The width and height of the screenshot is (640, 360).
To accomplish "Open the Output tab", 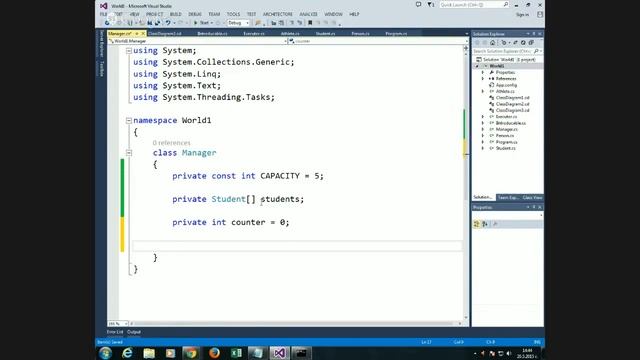I will 134,332.
